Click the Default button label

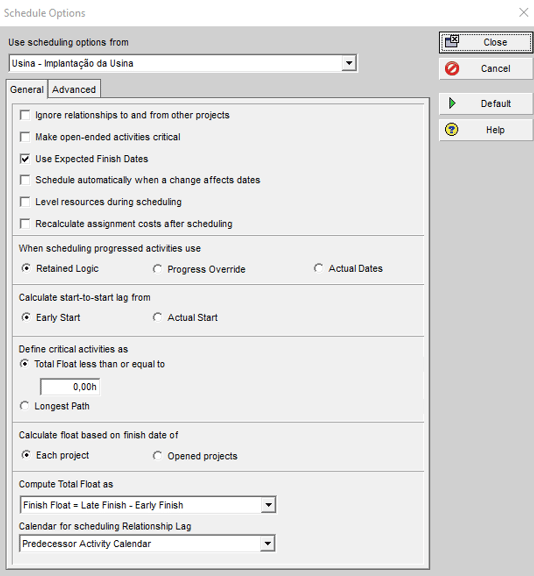coord(495,104)
